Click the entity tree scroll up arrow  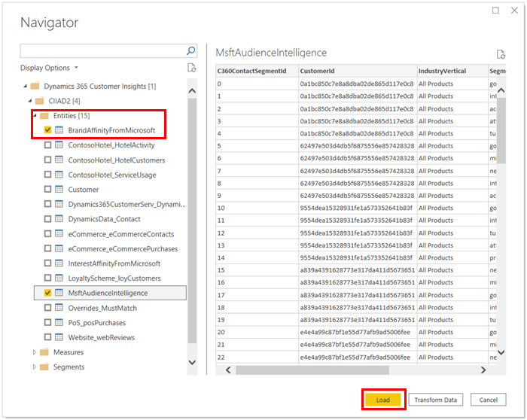tap(192, 91)
